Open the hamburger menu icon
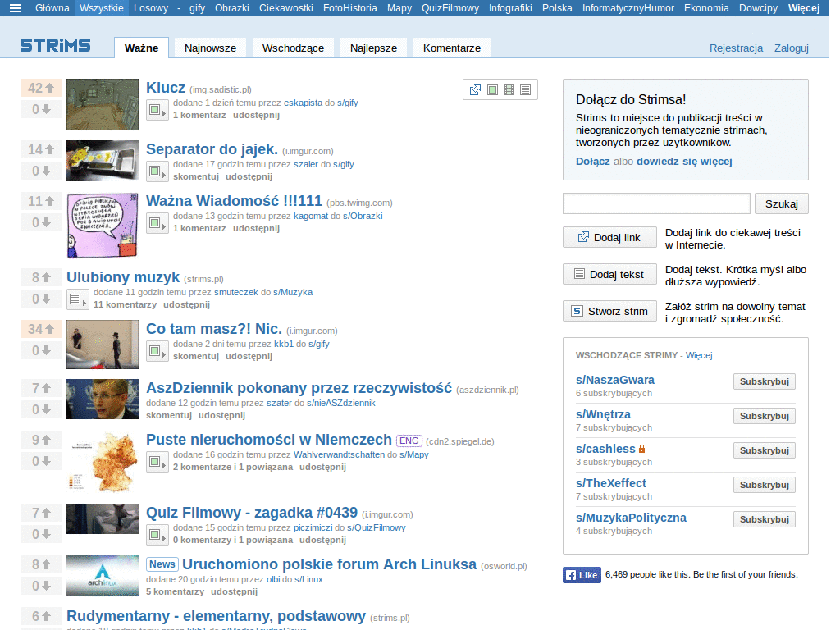The height and width of the screenshot is (630, 840). tap(15, 8)
